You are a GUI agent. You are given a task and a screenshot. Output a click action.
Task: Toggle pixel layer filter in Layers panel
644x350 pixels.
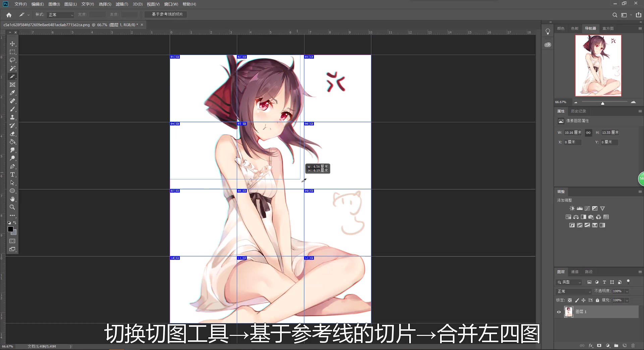[589, 282]
